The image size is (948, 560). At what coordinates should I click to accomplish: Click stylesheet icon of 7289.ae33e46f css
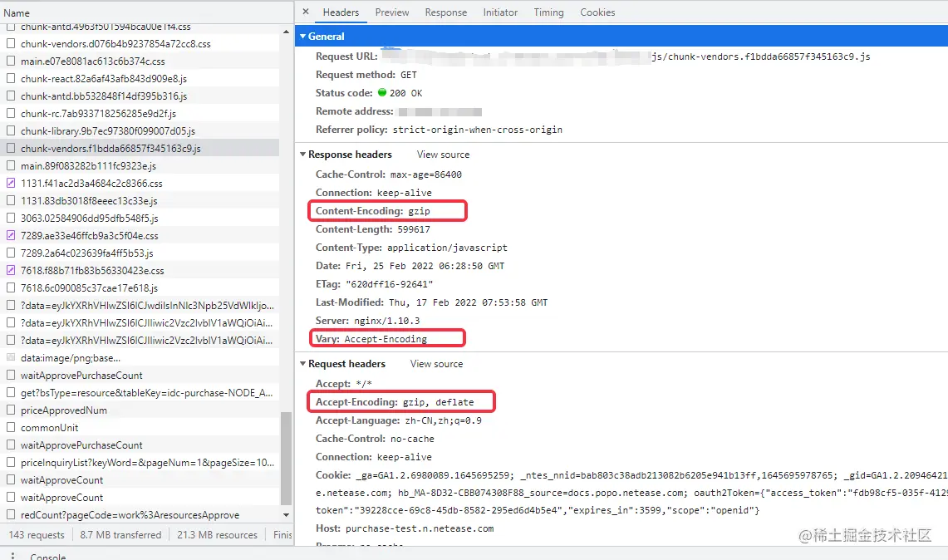[11, 235]
